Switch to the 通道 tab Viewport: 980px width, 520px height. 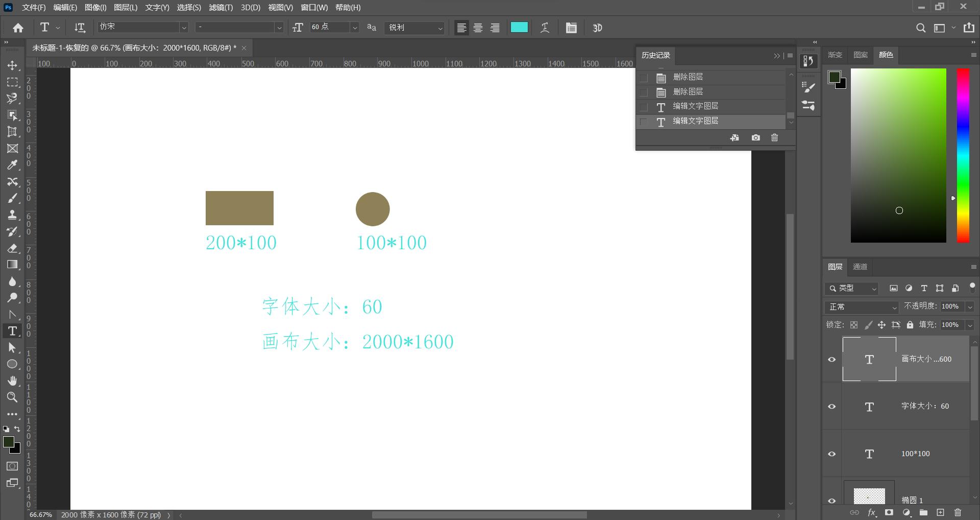pyautogui.click(x=860, y=267)
